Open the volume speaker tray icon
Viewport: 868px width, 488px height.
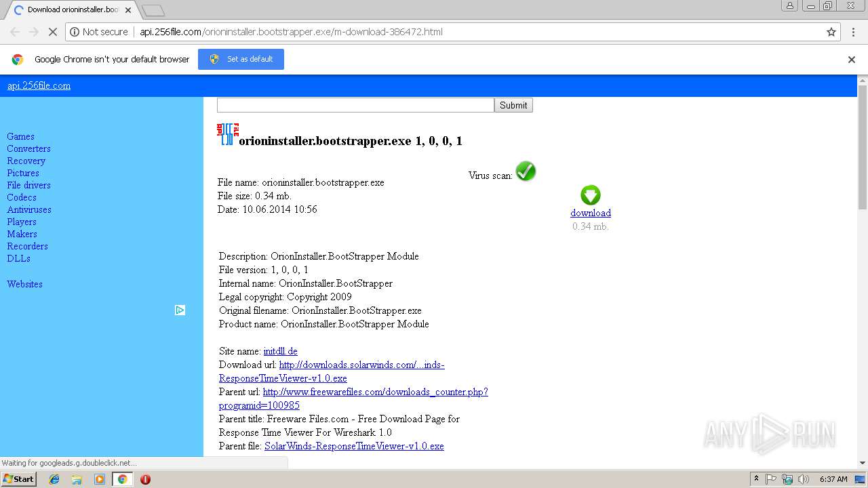[804, 479]
